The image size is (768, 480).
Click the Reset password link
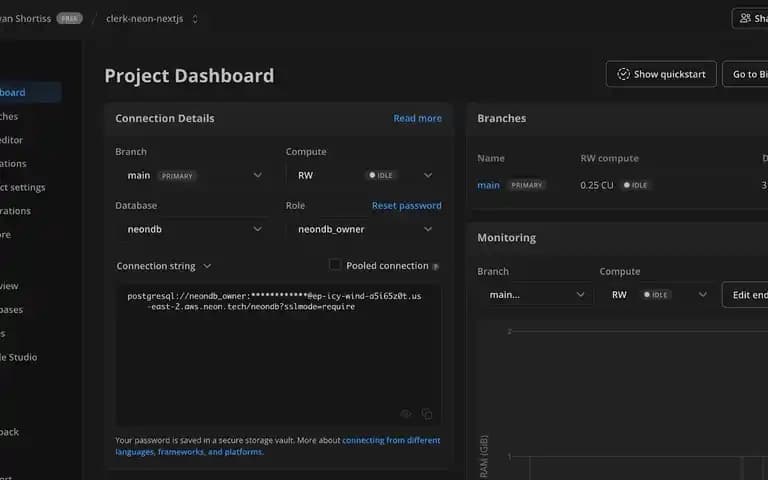(x=407, y=206)
